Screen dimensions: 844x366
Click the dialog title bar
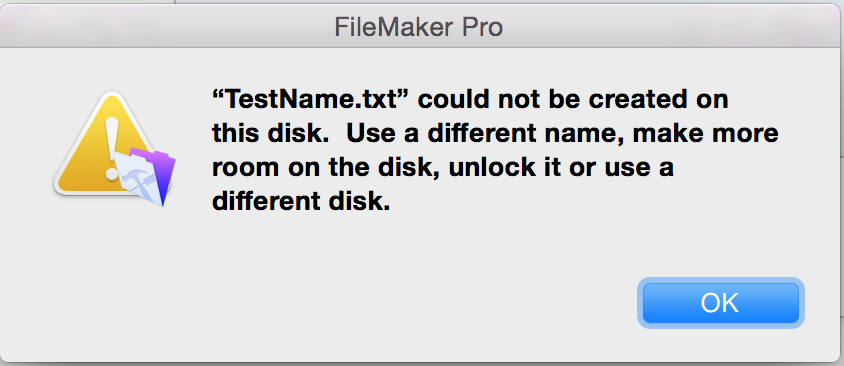tap(422, 27)
